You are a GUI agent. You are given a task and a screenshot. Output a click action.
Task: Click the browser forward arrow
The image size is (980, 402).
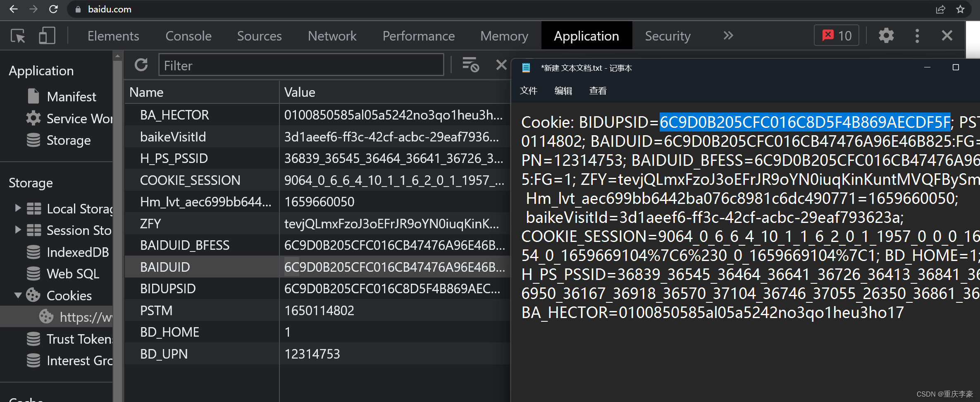[33, 9]
